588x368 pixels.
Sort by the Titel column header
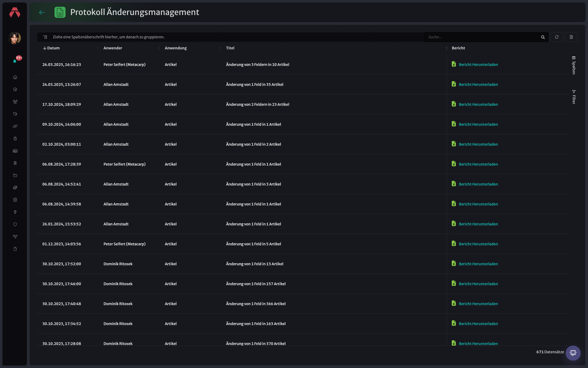(x=230, y=48)
